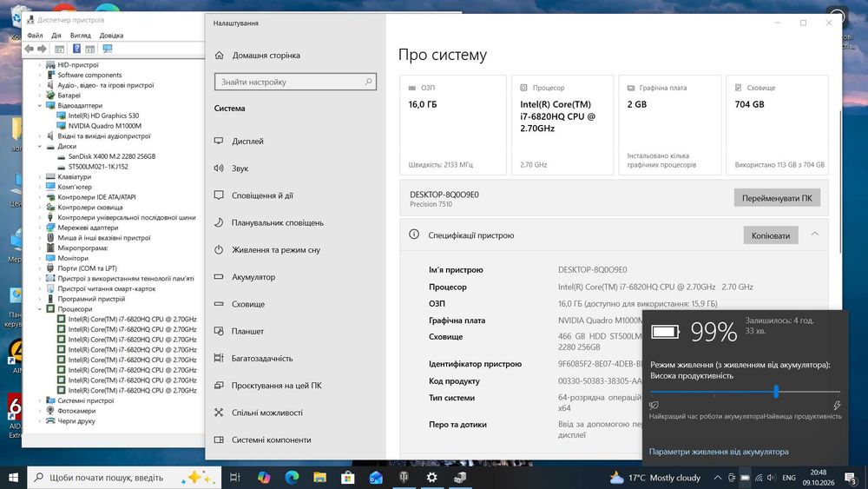The width and height of the screenshot is (868, 489).
Task: Open Домашня сторінка home icon in Settings
Action: (x=220, y=56)
